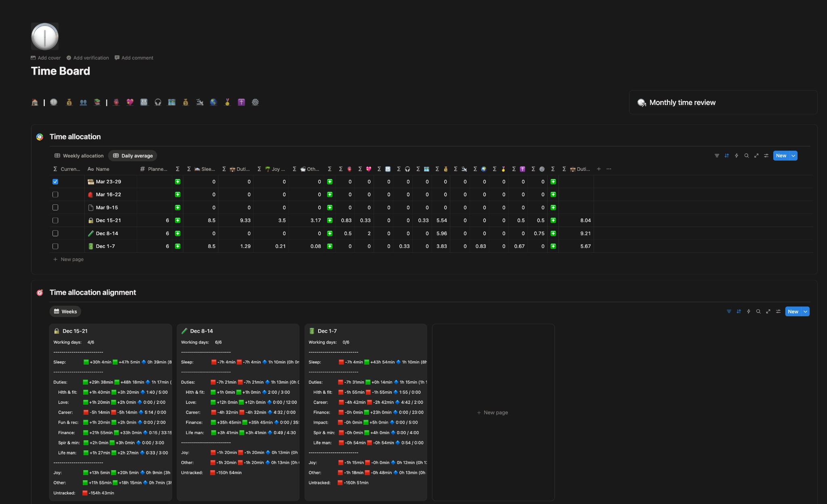Click the house emoji page link

pyautogui.click(x=35, y=102)
